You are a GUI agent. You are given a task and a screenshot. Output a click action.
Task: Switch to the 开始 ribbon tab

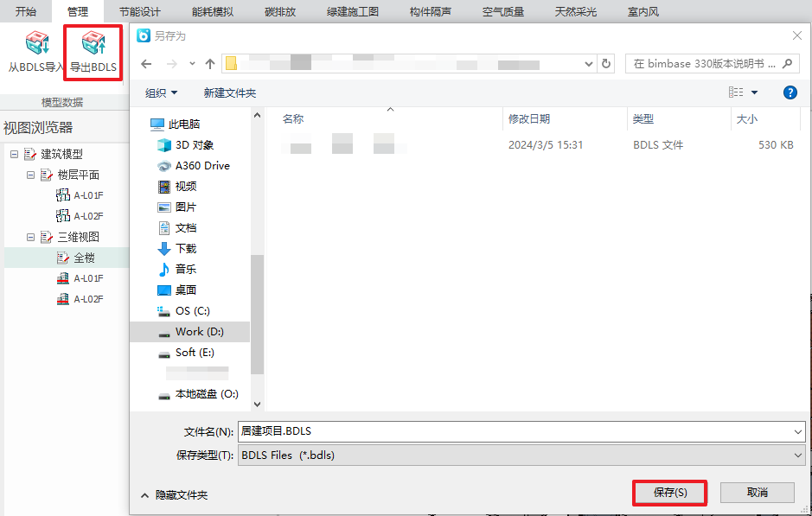pos(26,11)
